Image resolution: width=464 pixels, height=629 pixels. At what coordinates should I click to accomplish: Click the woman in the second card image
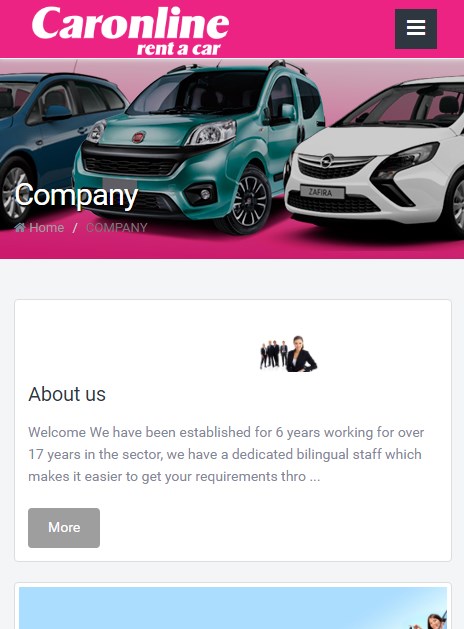433,620
